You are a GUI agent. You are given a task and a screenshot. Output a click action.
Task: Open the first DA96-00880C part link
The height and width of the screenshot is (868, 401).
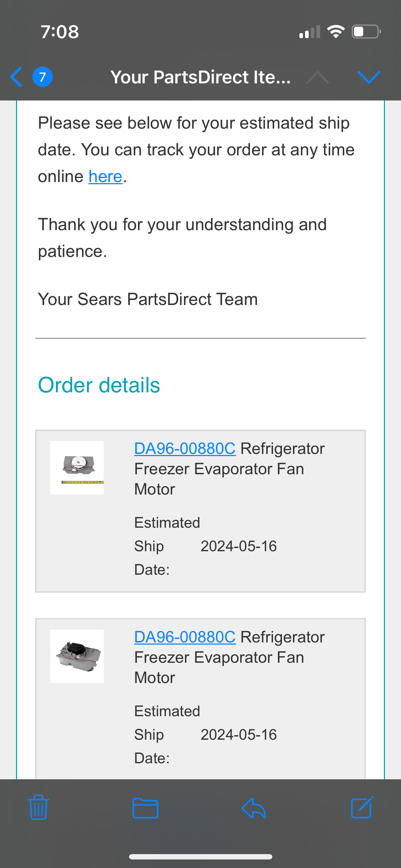point(185,449)
